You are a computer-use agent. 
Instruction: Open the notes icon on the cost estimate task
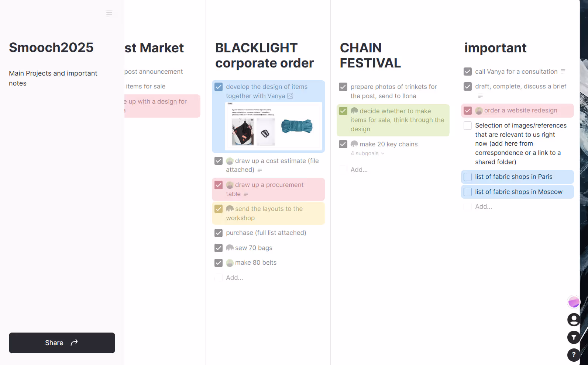260,170
